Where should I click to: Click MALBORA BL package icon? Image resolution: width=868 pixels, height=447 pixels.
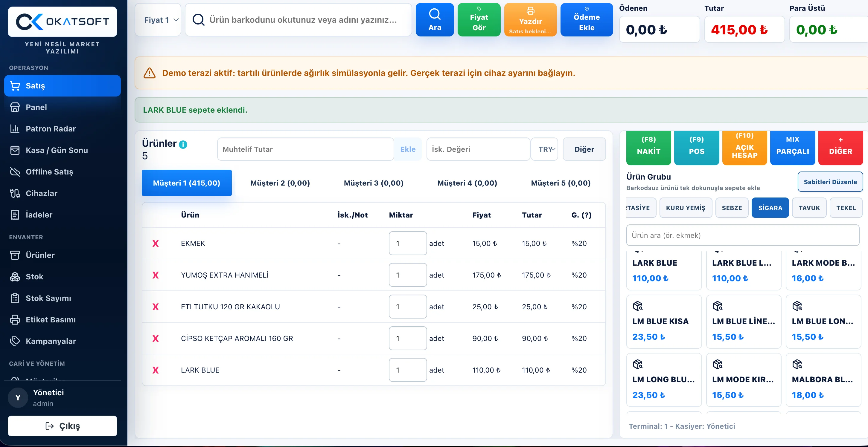[797, 364]
